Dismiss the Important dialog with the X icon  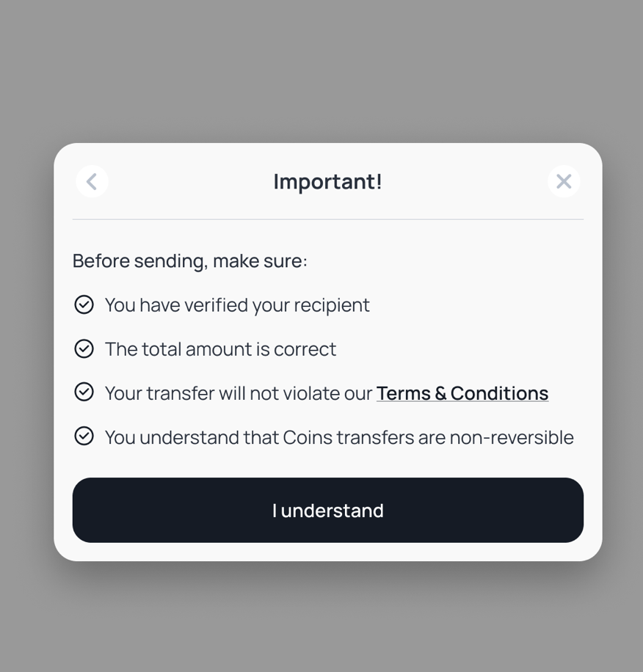pos(564,182)
